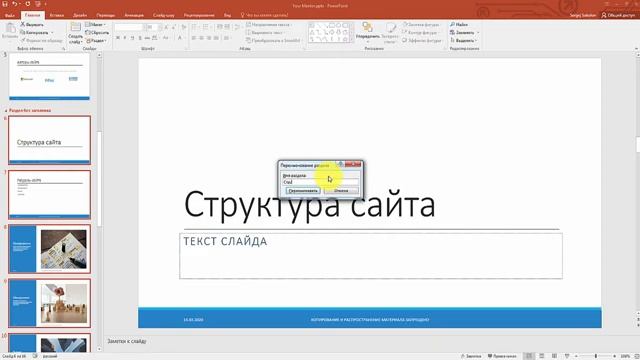This screenshot has width=640, height=360.
Task: Toggle Underline (Ч) formatting
Action: (132, 38)
